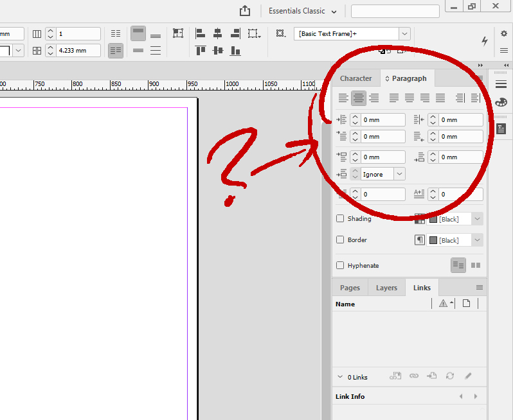Enable the Border checkbox
Image resolution: width=513 pixels, height=420 pixels.
[340, 240]
